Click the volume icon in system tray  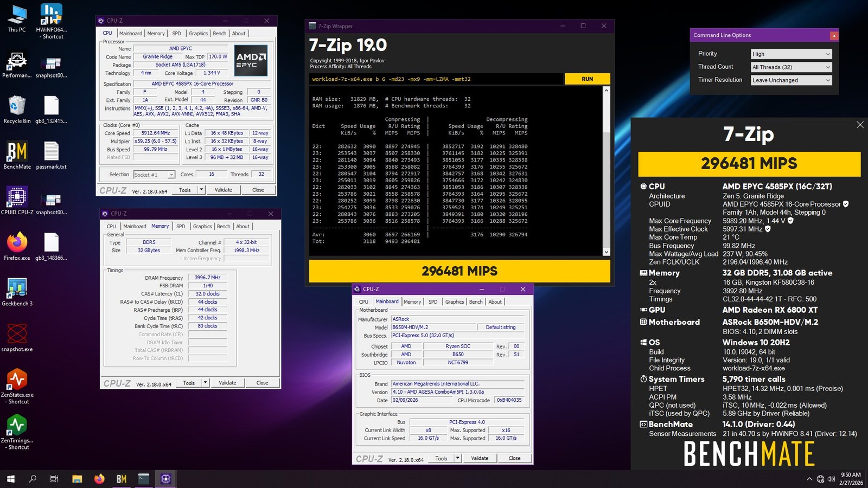[831, 479]
